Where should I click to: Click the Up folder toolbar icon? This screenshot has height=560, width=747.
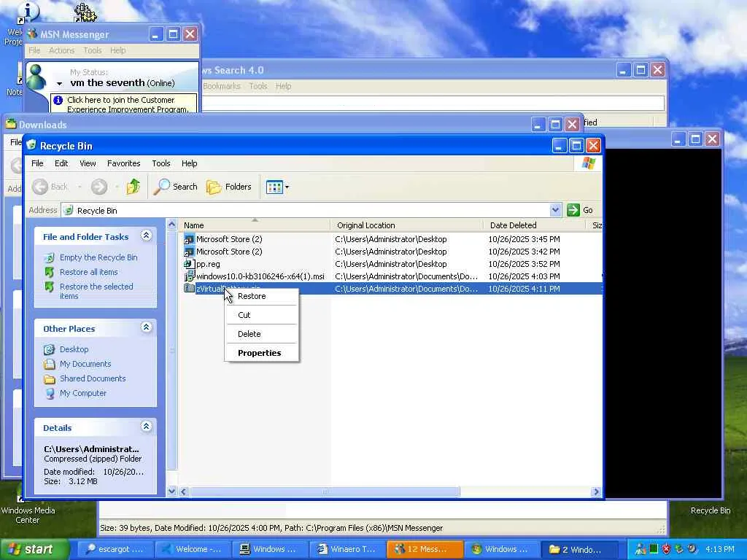click(133, 187)
